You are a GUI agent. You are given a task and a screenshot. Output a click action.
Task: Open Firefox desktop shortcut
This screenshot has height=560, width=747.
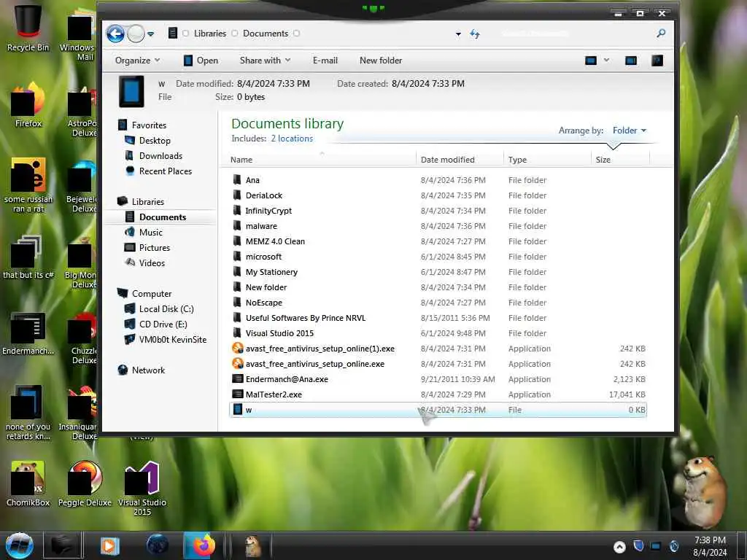(28, 106)
